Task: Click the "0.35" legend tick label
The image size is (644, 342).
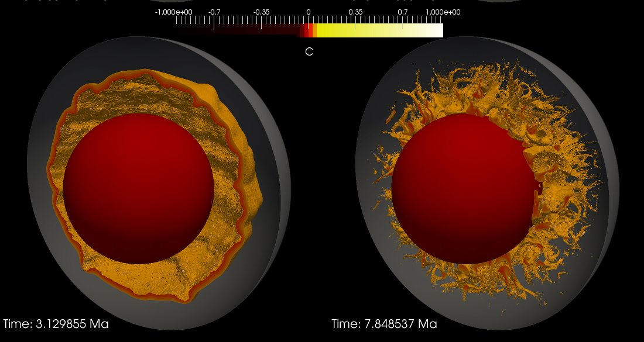Action: tap(356, 12)
